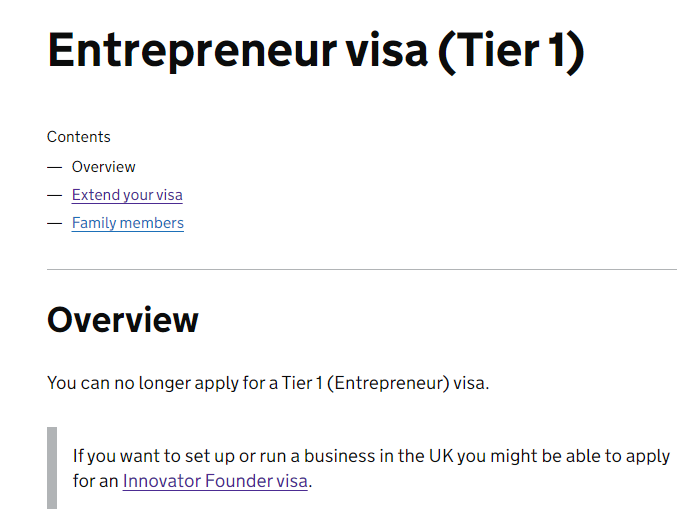The height and width of the screenshot is (509, 689).
Task: Go to the Family members section
Action: click(128, 223)
